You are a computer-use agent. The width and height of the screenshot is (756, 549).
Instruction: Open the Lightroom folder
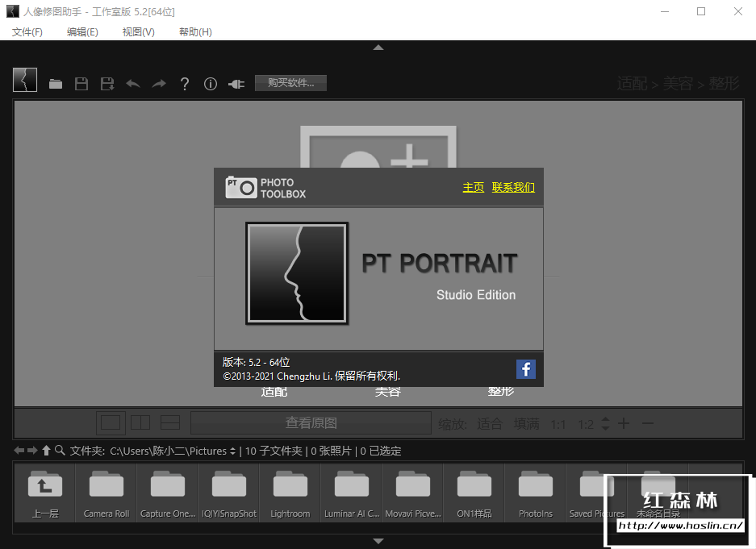click(290, 493)
